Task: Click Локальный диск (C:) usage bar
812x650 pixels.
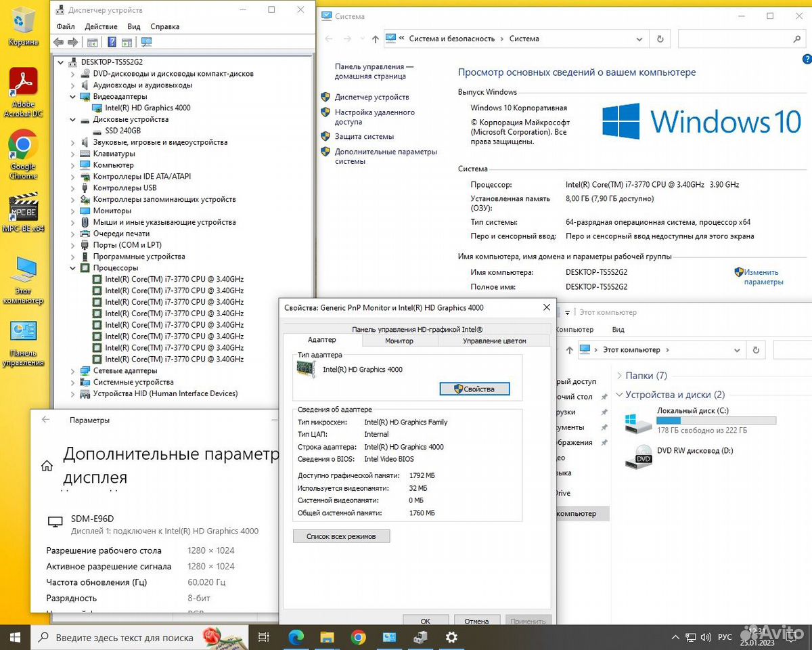Action: point(717,420)
